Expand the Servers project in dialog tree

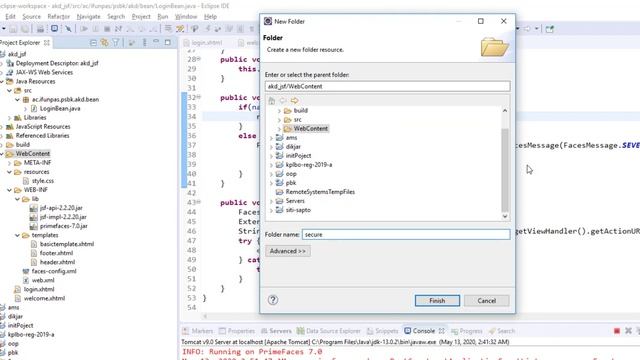point(271,201)
